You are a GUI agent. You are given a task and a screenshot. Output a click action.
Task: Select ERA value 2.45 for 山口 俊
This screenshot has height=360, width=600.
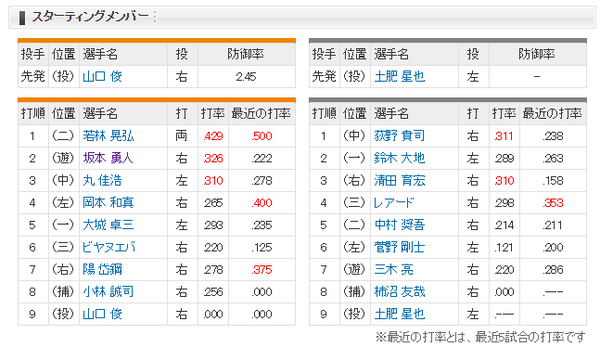point(246,77)
